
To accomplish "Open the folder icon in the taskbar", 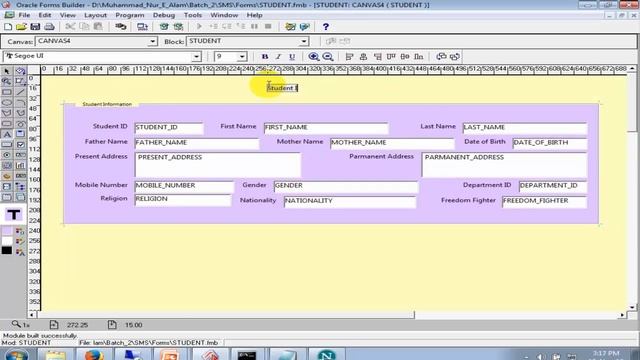I will point(56,354).
